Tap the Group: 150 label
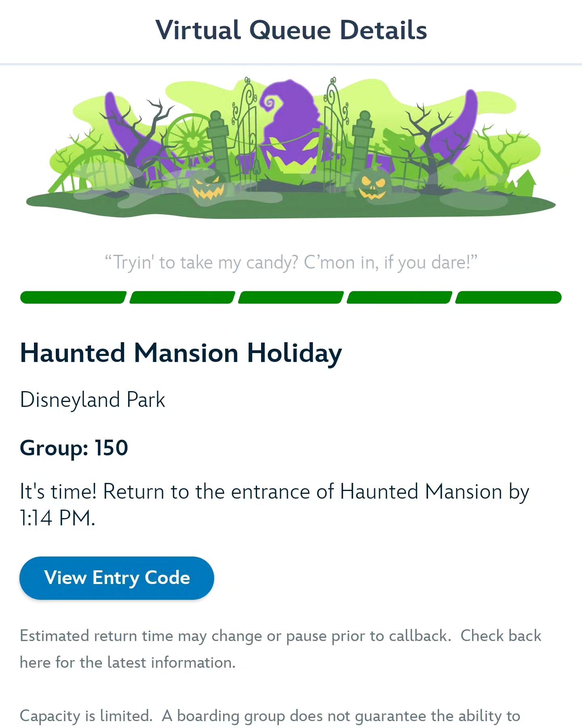The height and width of the screenshot is (728, 582). pos(74,448)
